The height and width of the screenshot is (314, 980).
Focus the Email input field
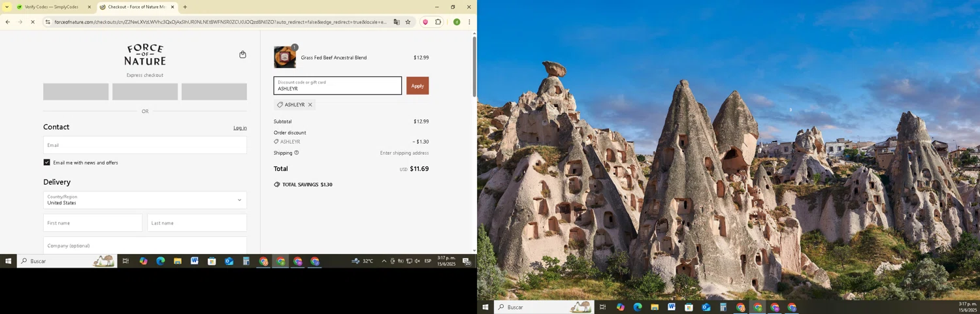[x=145, y=145]
